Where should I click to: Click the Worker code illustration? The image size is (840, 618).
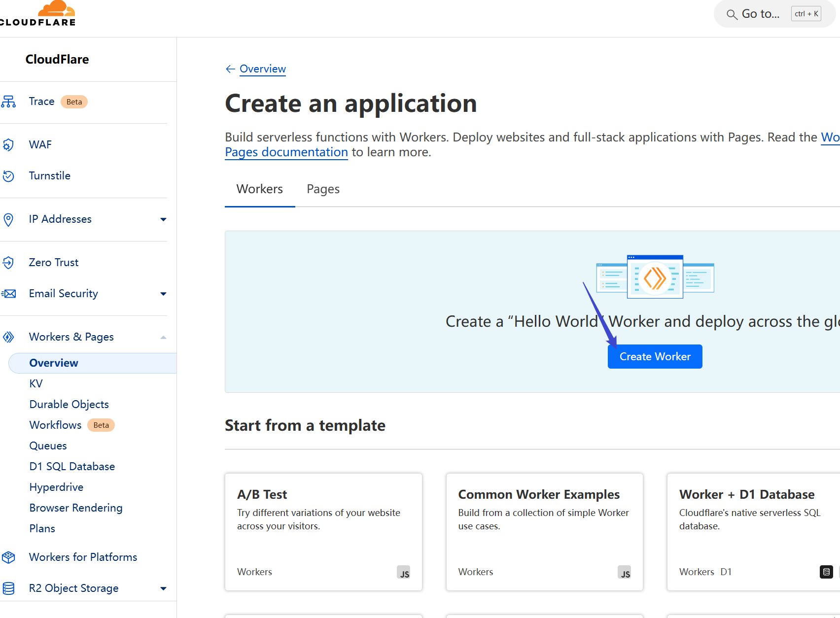tap(655, 276)
